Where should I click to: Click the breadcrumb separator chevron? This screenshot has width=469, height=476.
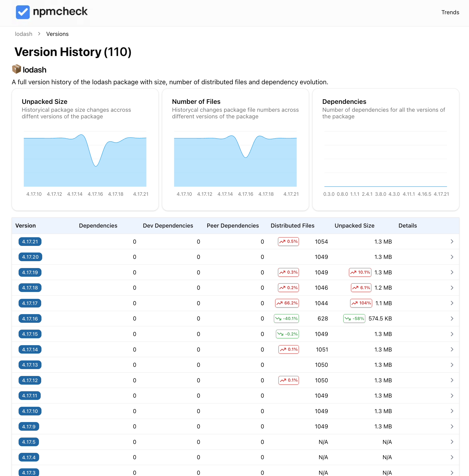pyautogui.click(x=39, y=34)
